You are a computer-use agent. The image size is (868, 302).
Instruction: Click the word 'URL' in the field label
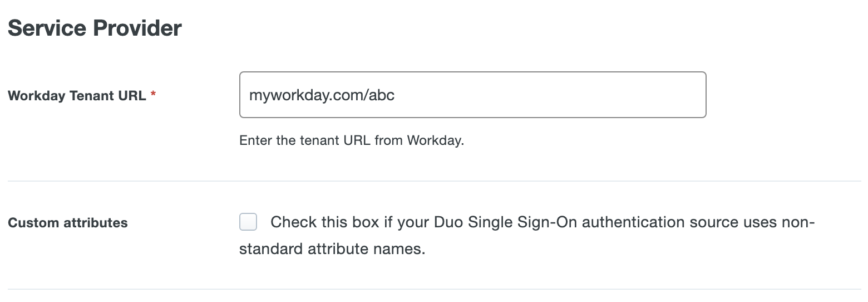click(132, 95)
